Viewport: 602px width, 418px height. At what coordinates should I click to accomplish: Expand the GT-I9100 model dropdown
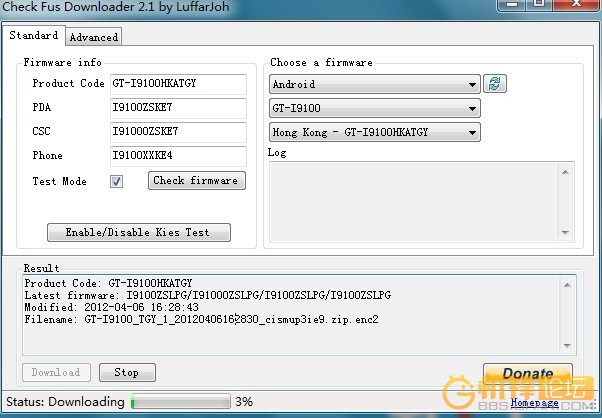[x=375, y=108]
